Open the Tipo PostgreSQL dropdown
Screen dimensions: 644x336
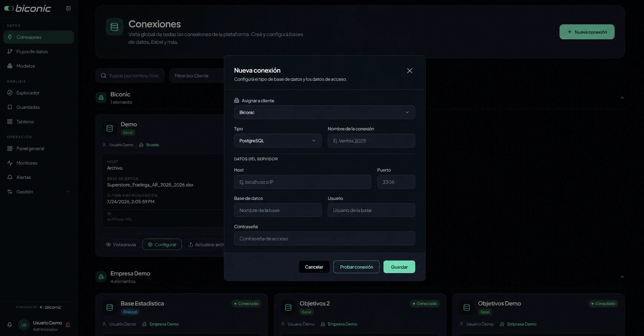pyautogui.click(x=278, y=141)
